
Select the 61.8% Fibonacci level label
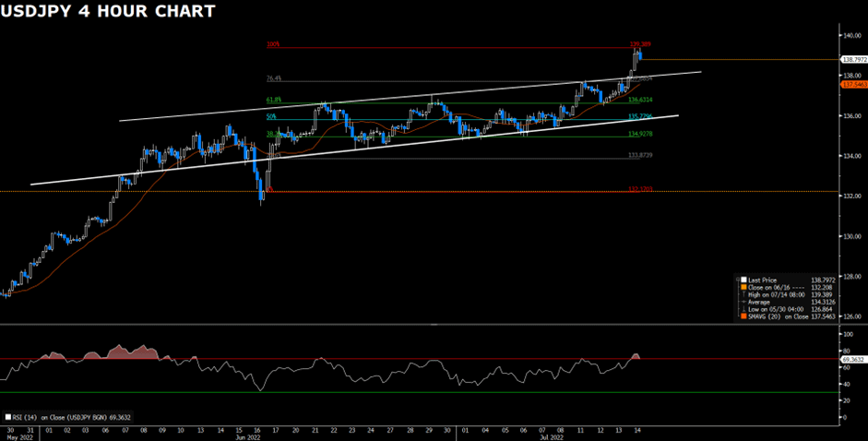273,100
